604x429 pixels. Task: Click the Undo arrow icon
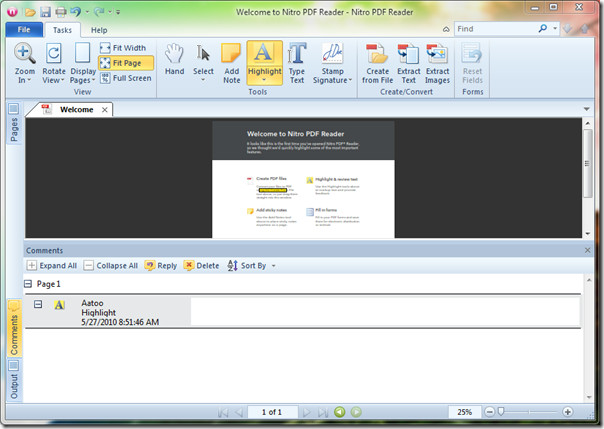tap(76, 12)
